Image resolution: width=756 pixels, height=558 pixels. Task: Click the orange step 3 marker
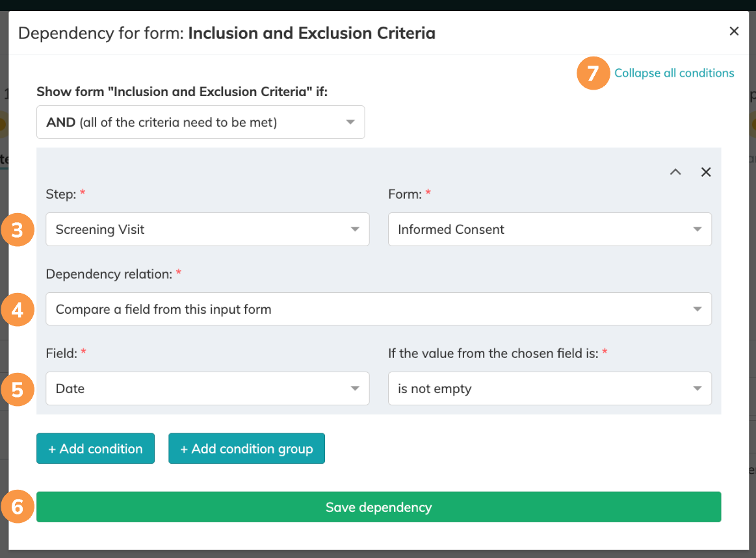(x=18, y=230)
